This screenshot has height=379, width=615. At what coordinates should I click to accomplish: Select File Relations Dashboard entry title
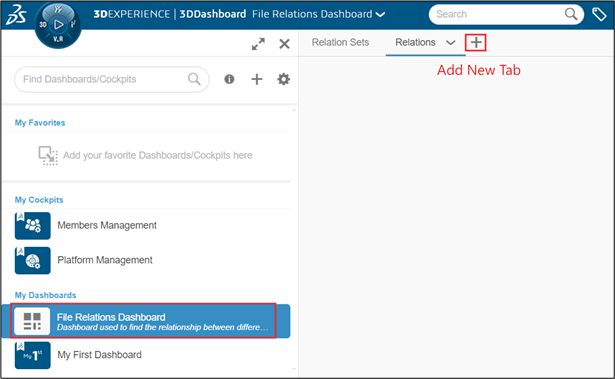(x=111, y=317)
